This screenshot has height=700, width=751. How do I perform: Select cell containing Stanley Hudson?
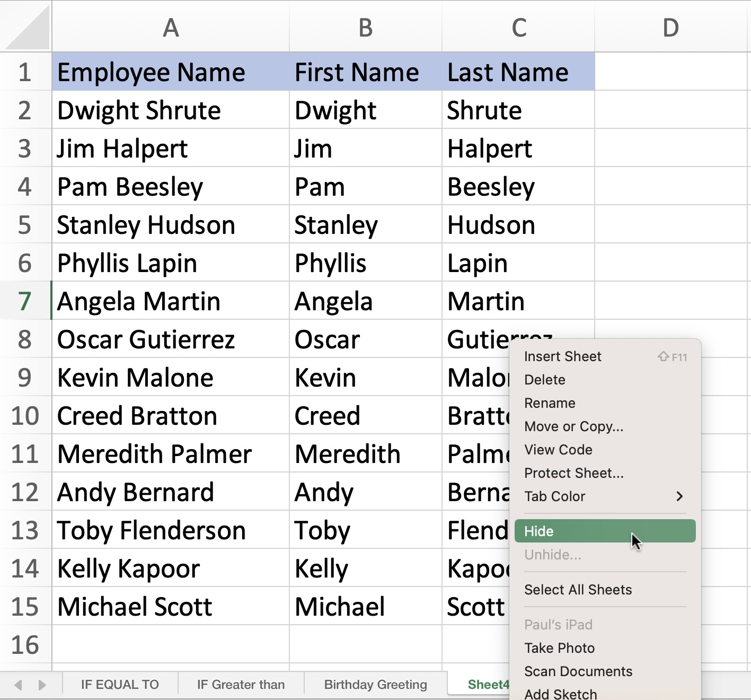pos(171,224)
